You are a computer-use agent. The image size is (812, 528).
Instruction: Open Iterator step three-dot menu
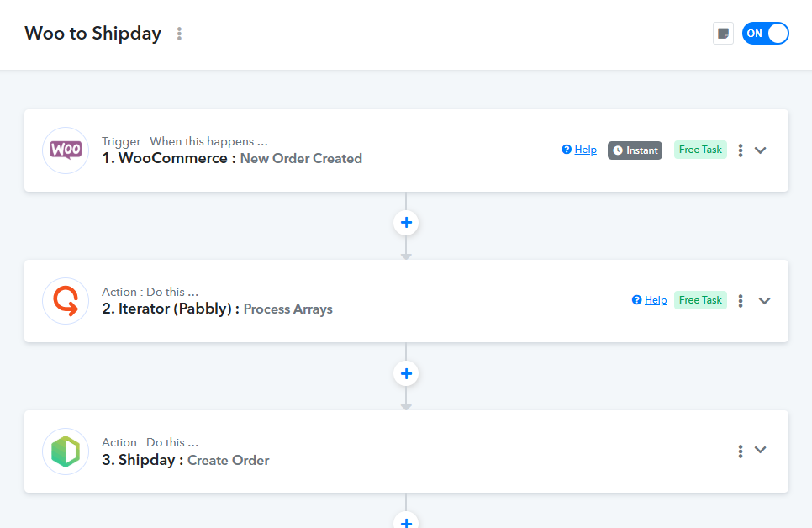pos(741,301)
